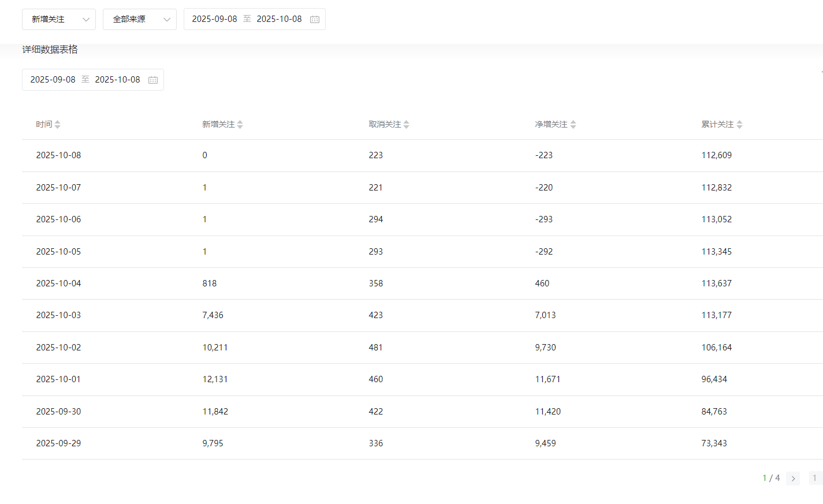Sort by 累计关注 column sort icon
Viewport: 823px width, 504px height.
click(x=739, y=124)
